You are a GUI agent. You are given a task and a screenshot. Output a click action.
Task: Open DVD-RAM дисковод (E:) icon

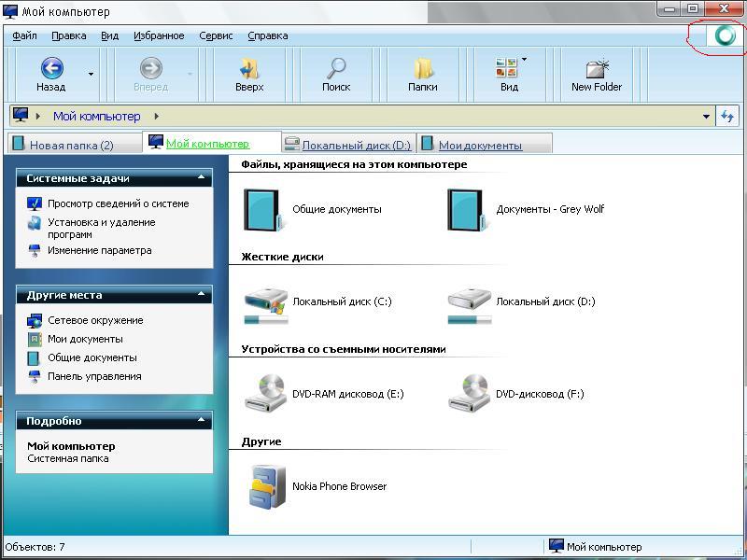(266, 394)
